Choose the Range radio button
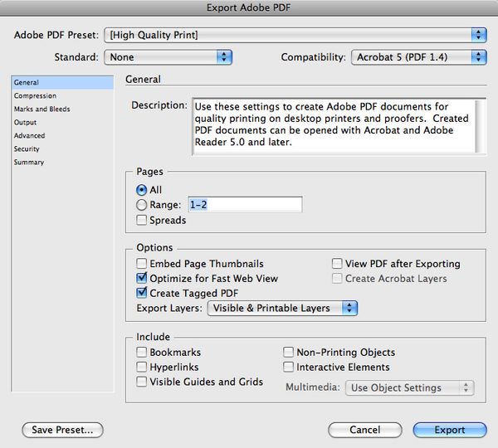The height and width of the screenshot is (448, 498). (142, 204)
